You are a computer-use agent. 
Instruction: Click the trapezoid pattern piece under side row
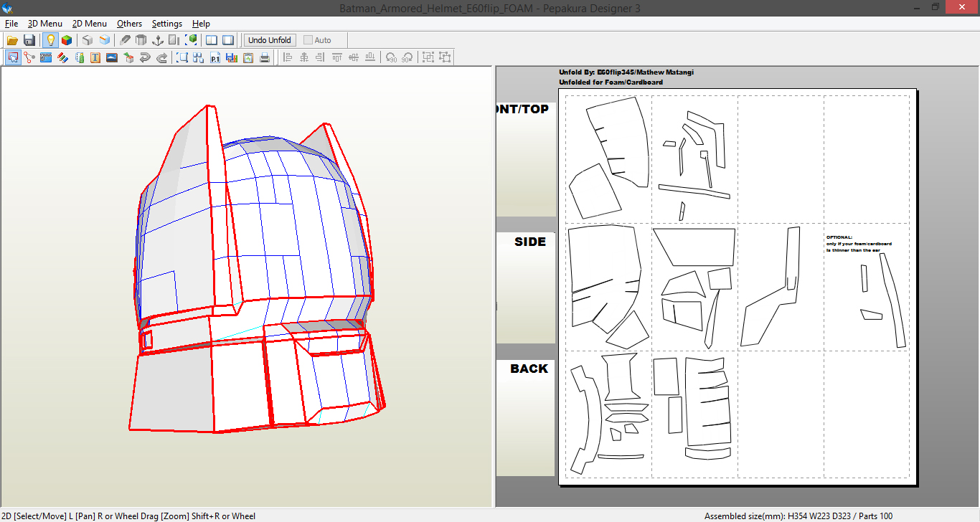(x=694, y=247)
